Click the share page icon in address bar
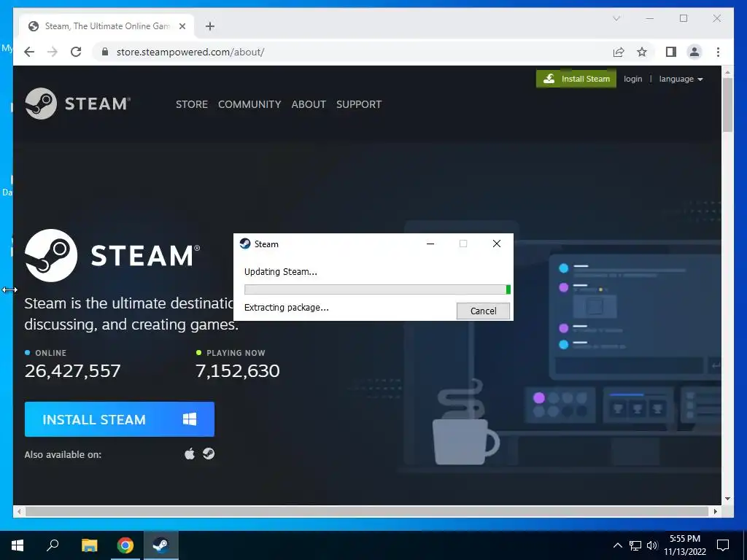The width and height of the screenshot is (747, 560). coord(619,52)
